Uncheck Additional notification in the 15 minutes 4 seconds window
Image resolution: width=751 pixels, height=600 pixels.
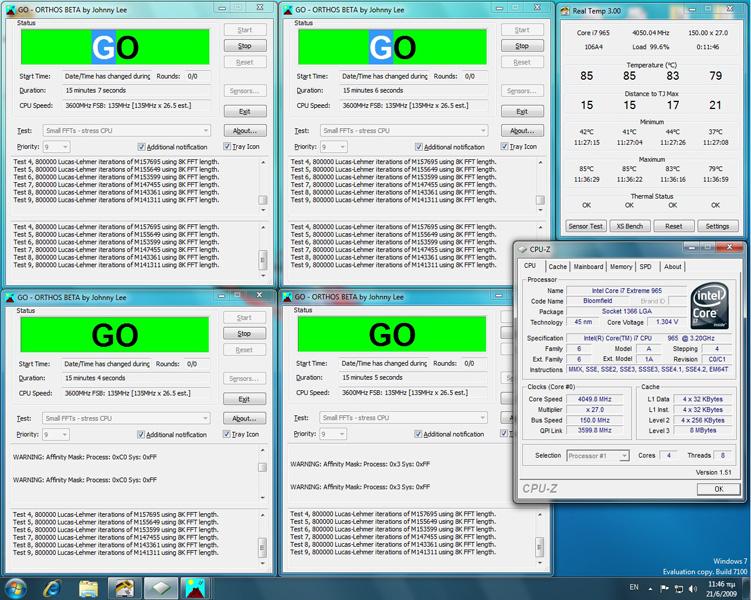(141, 434)
